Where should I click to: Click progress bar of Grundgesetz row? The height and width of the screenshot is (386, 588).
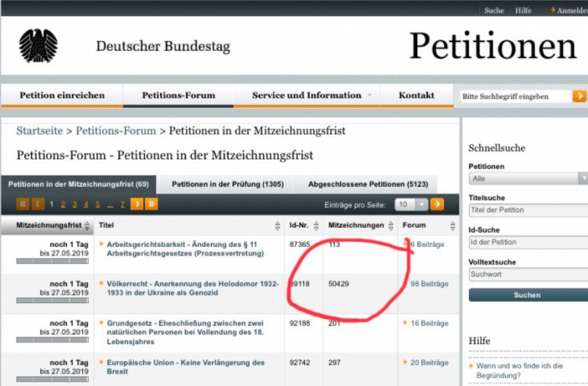tap(52, 340)
